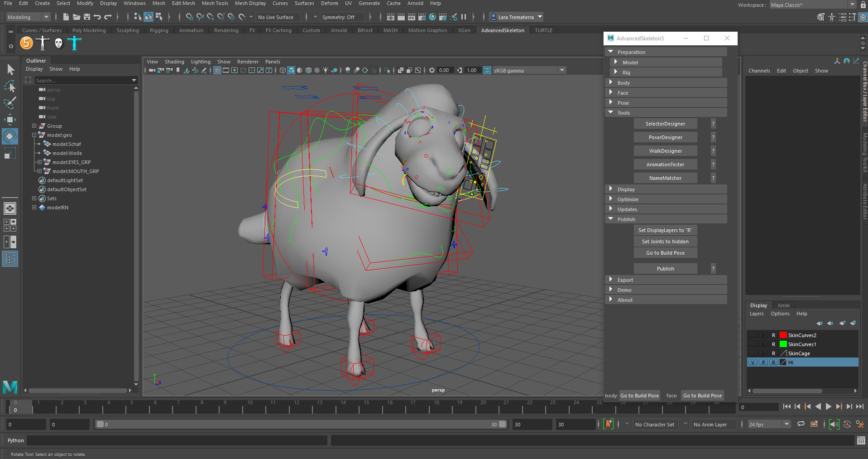Open the No Character Set dropdown
This screenshot has height=459, width=868.
655,424
